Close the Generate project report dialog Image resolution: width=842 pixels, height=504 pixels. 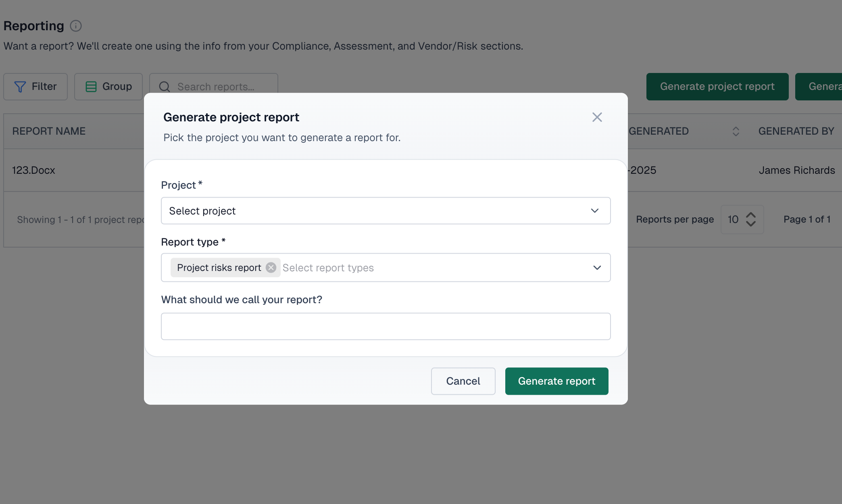(597, 117)
